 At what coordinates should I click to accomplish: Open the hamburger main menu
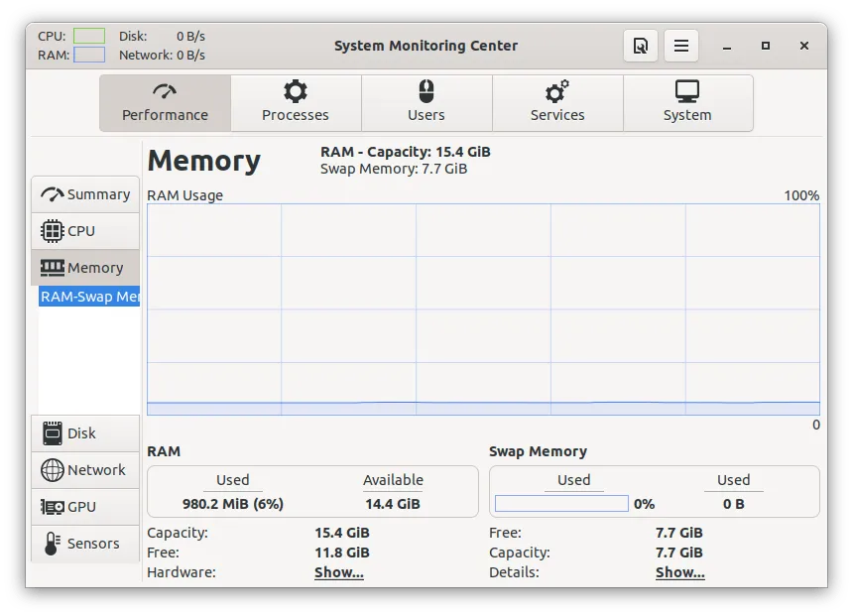click(x=681, y=46)
